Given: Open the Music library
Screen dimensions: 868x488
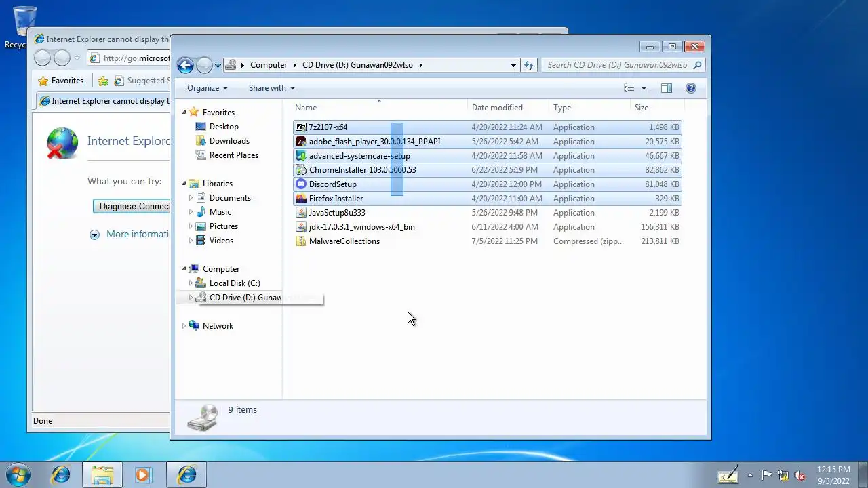Looking at the screenshot, I should click(x=220, y=212).
